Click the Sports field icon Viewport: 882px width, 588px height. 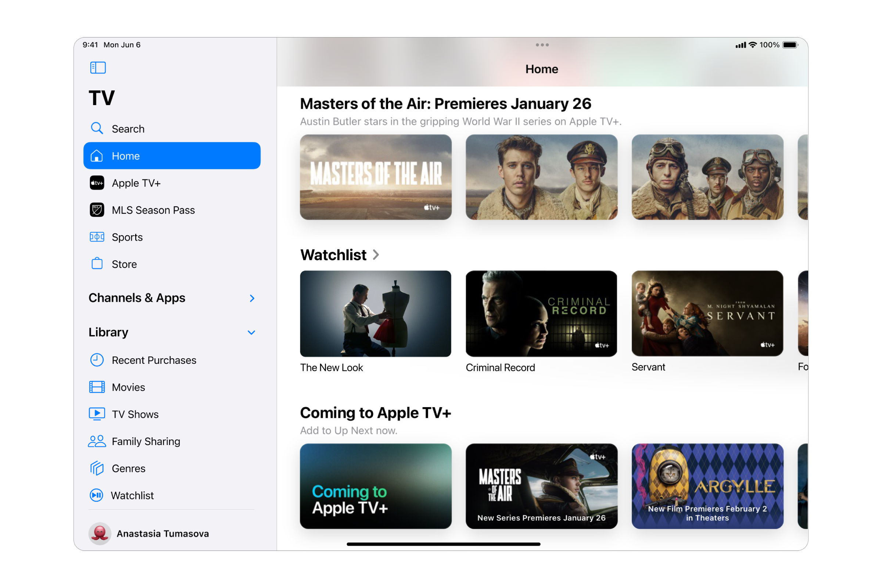tap(97, 237)
